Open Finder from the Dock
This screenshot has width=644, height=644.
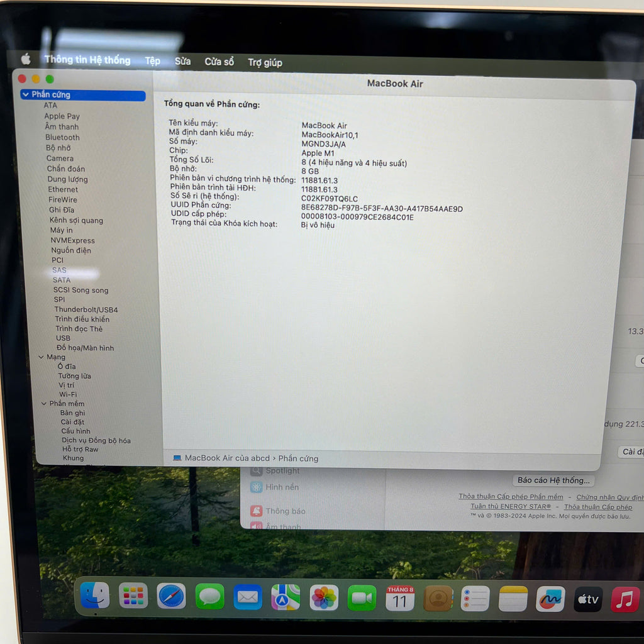pos(95,596)
